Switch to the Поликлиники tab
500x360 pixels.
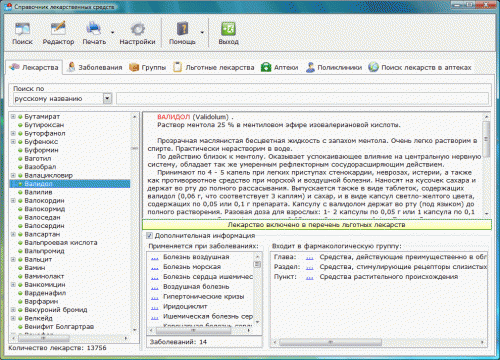(x=334, y=67)
